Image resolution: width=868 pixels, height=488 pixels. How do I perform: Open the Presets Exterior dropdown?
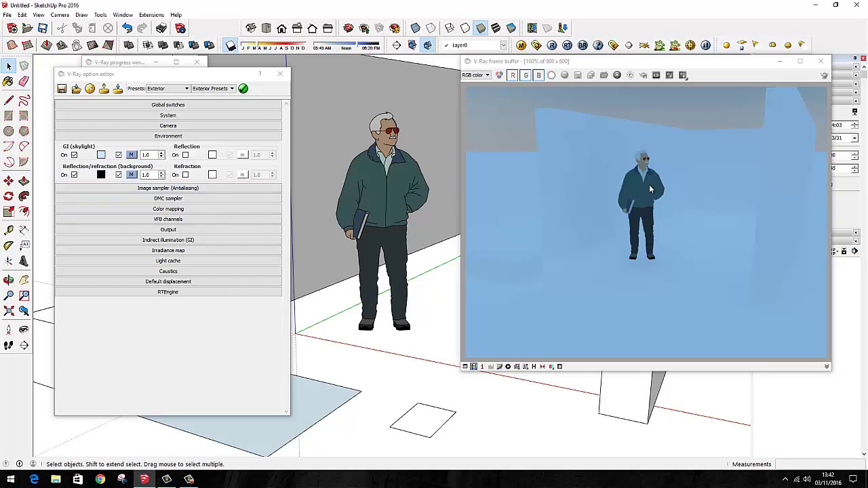168,89
